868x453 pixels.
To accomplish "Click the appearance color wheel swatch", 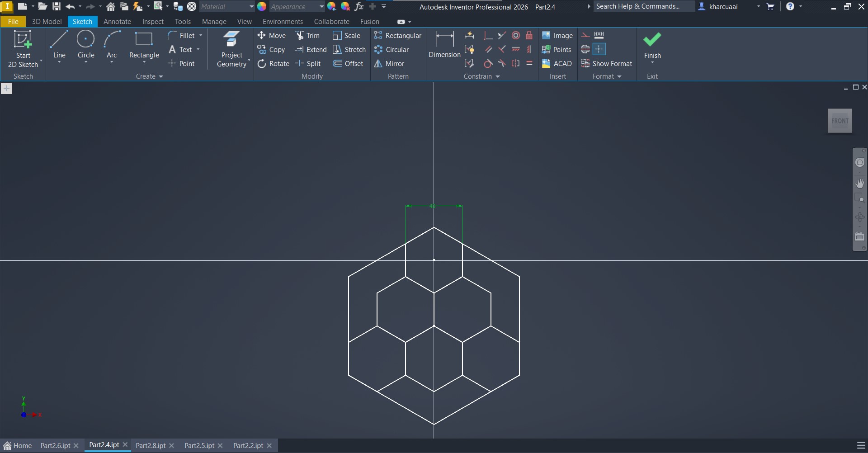I will [262, 7].
